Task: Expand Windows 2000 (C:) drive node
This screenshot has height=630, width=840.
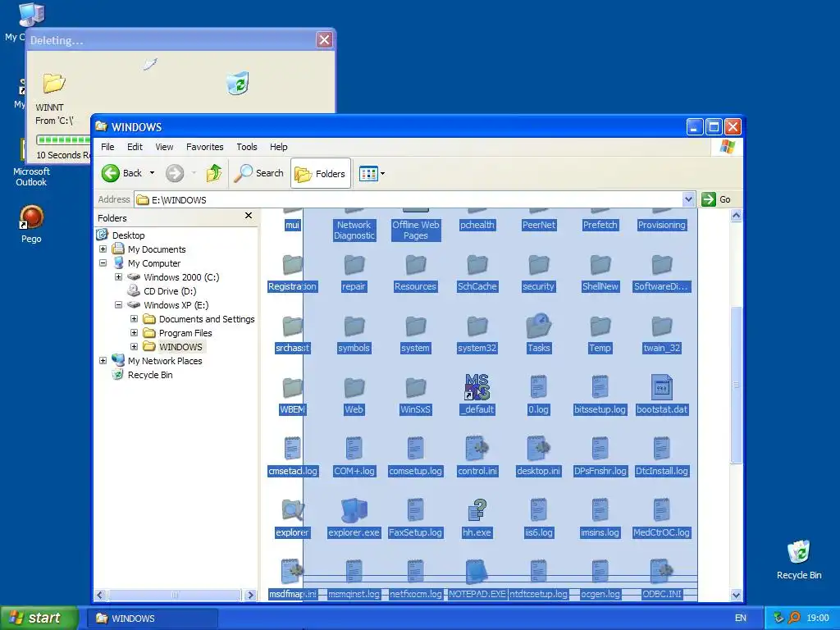Action: point(118,277)
